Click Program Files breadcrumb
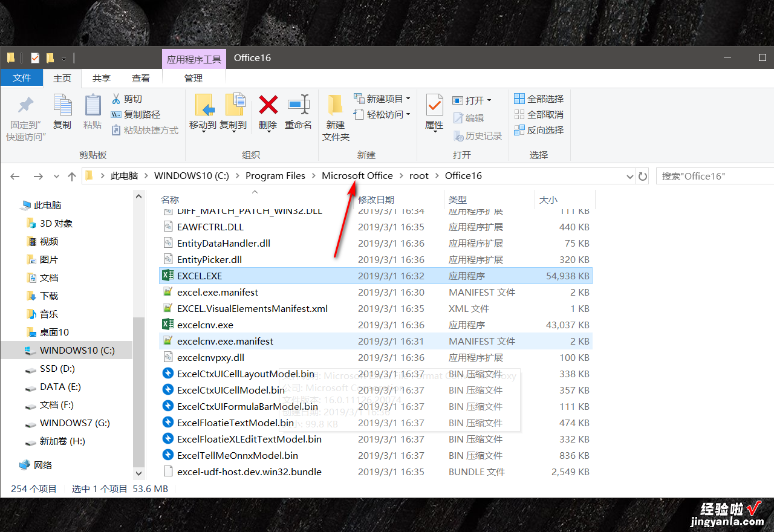Screen dimensions: 774x532 [x=275, y=176]
